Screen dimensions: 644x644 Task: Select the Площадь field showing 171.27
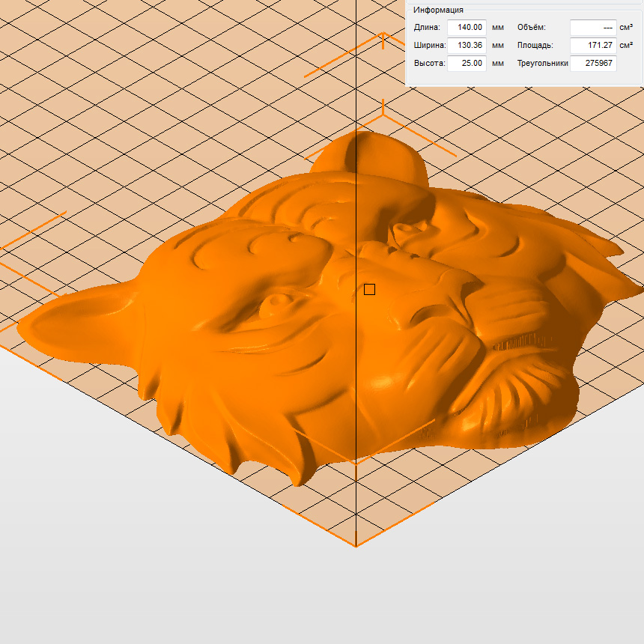[x=593, y=45]
